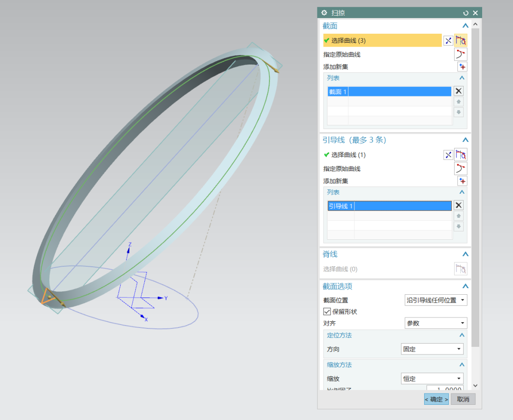
Task: Delete 引导线 1 using the X icon
Action: point(458,205)
